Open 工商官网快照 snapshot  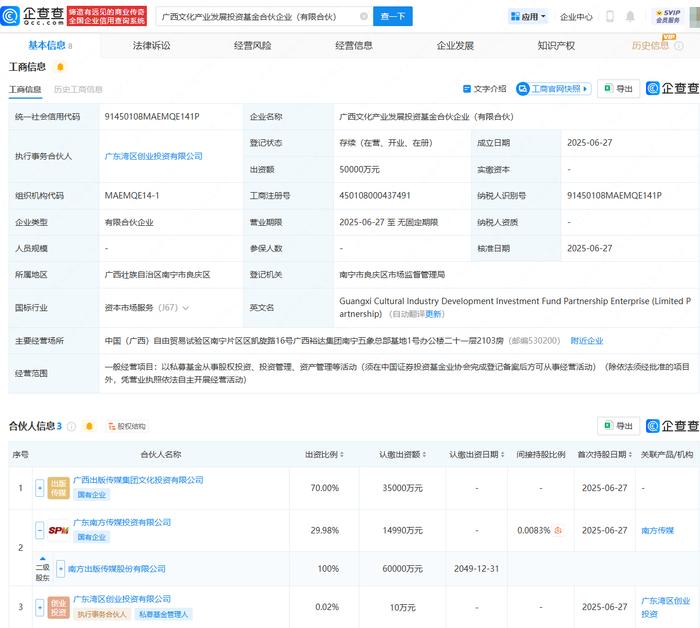[x=554, y=89]
